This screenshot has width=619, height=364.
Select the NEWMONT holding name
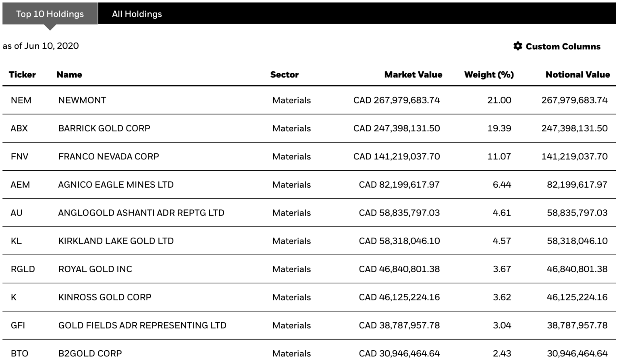82,100
